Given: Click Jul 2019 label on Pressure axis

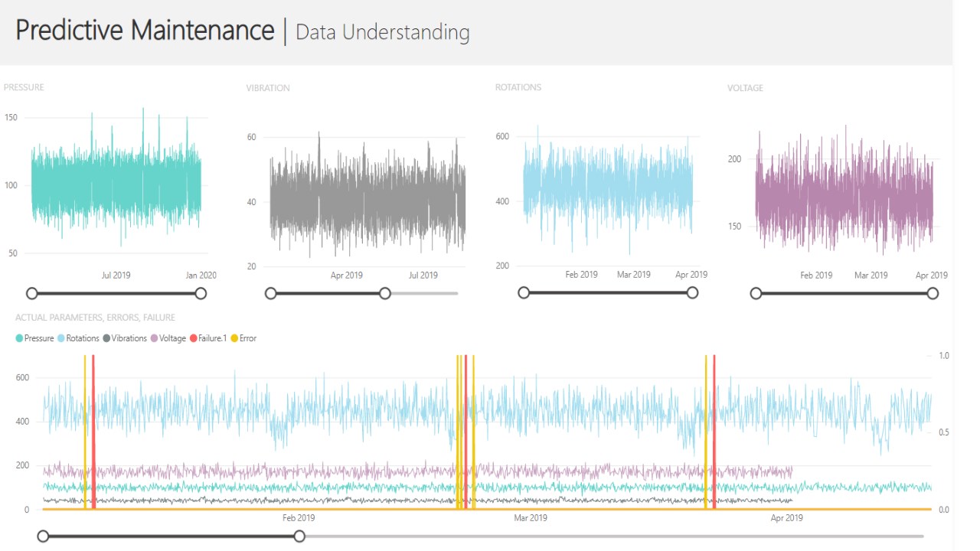Looking at the screenshot, I should tap(116, 275).
